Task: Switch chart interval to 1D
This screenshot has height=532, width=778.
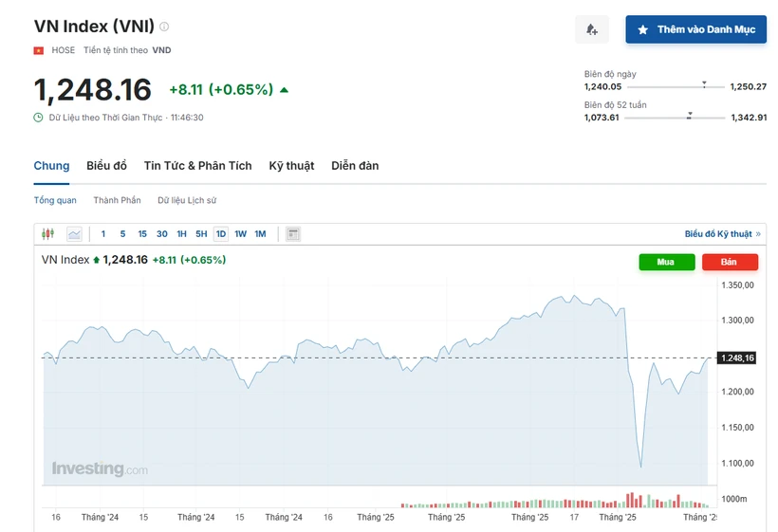Action: [221, 233]
